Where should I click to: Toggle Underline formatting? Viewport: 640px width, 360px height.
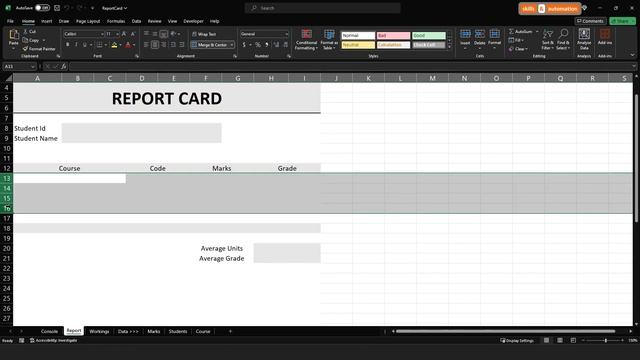(84, 44)
